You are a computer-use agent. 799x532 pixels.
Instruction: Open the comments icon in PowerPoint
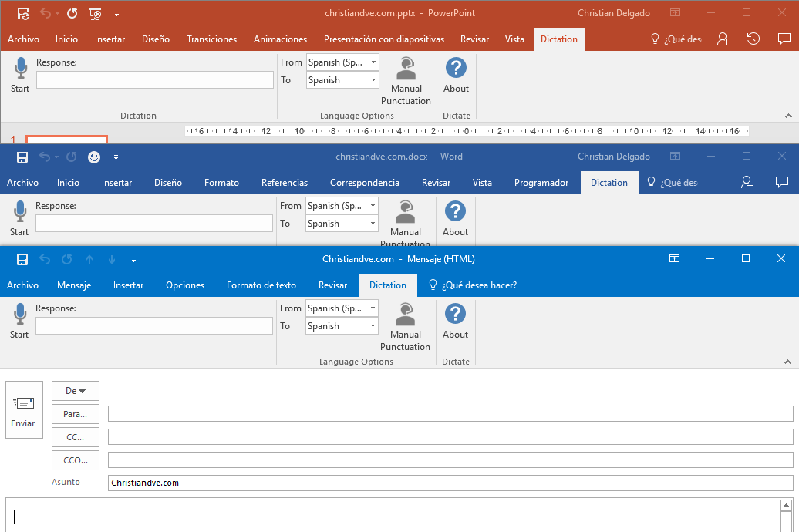(784, 39)
